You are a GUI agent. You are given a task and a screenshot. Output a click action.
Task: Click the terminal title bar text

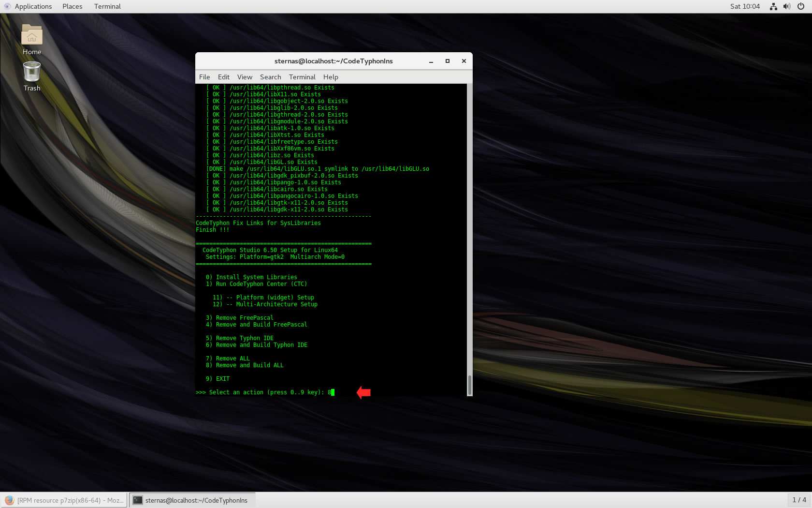click(333, 61)
